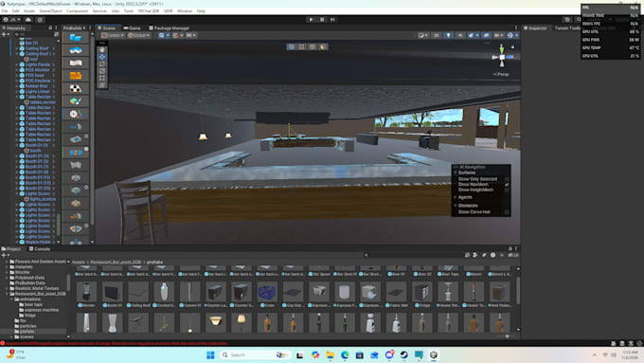
Task: Click Restaurant_Bar_asset_SGB in breadcrumb path
Action: pyautogui.click(x=116, y=262)
